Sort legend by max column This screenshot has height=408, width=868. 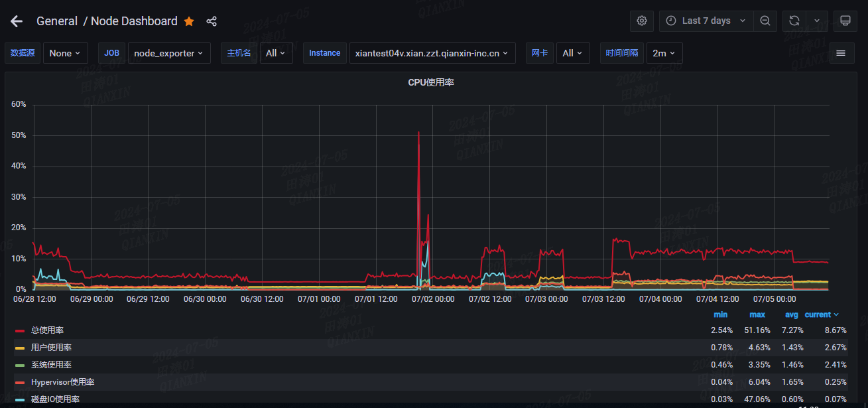point(757,314)
